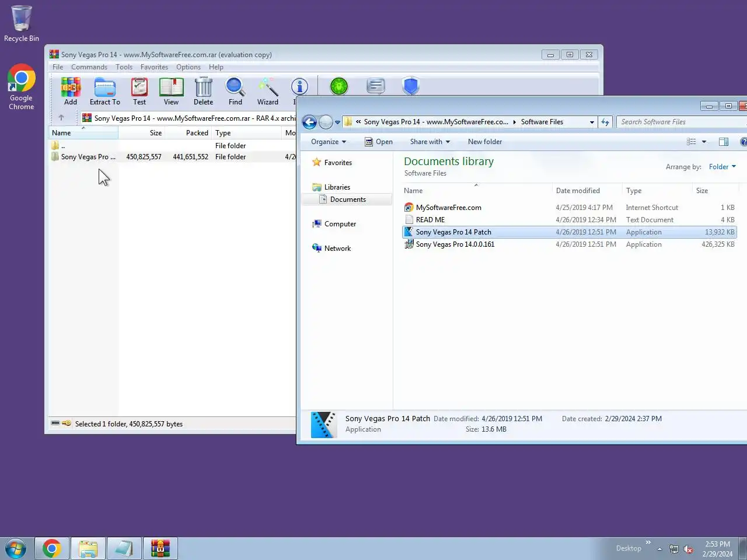Image resolution: width=747 pixels, height=560 pixels.
Task: Click the Info icon in WinRAR toolbar
Action: [x=299, y=87]
